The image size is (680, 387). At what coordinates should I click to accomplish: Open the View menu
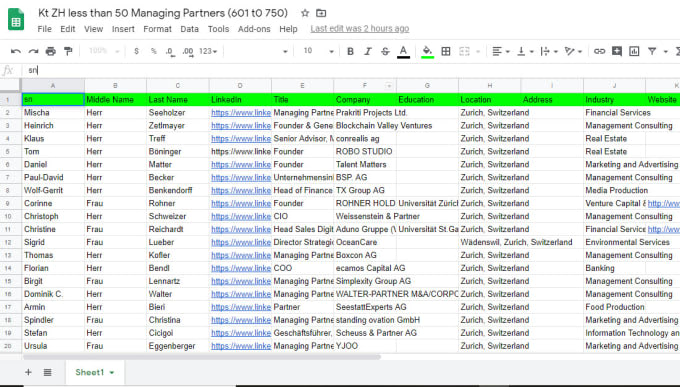coord(93,29)
